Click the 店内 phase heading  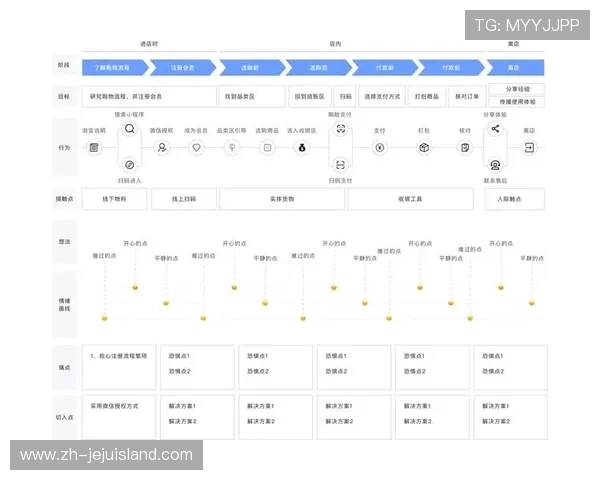335,44
